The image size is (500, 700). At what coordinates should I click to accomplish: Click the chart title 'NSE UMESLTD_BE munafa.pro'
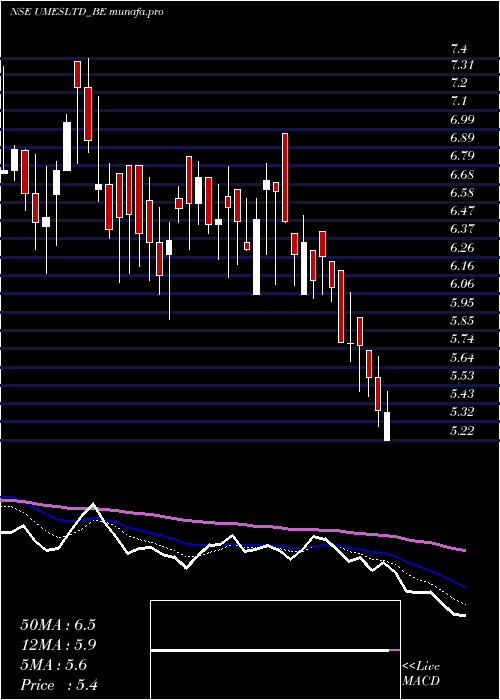[86, 12]
